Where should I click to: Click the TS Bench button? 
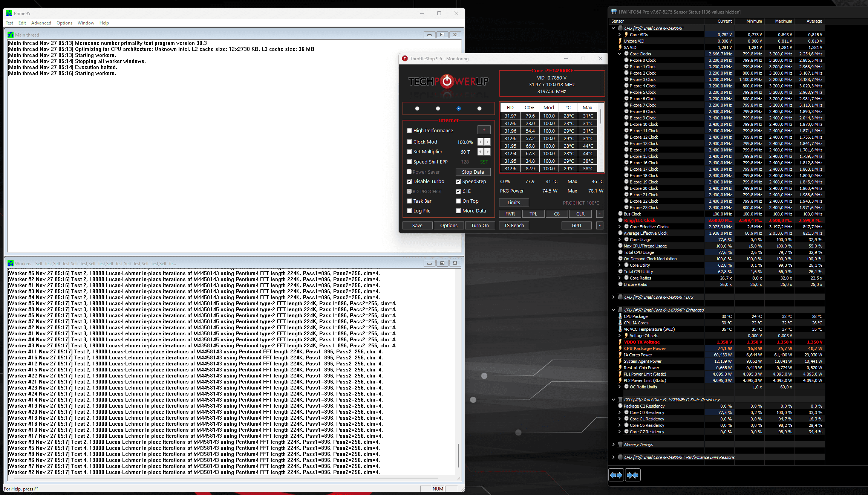(514, 225)
